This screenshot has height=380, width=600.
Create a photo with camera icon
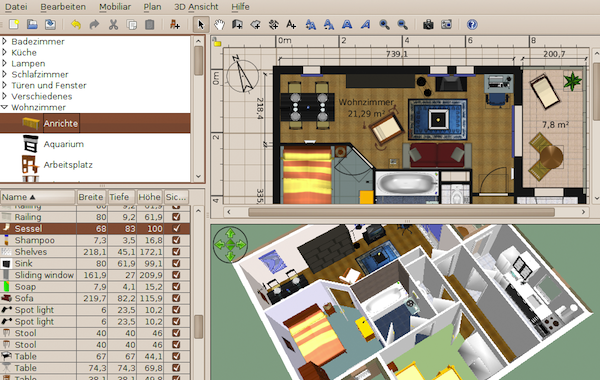[428, 24]
